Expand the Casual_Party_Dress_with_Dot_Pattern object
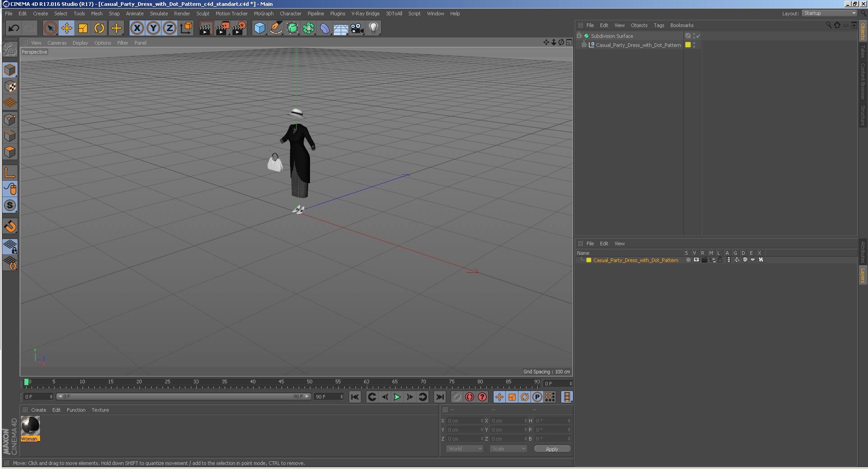Viewport: 868px width, 469px height. pyautogui.click(x=584, y=45)
